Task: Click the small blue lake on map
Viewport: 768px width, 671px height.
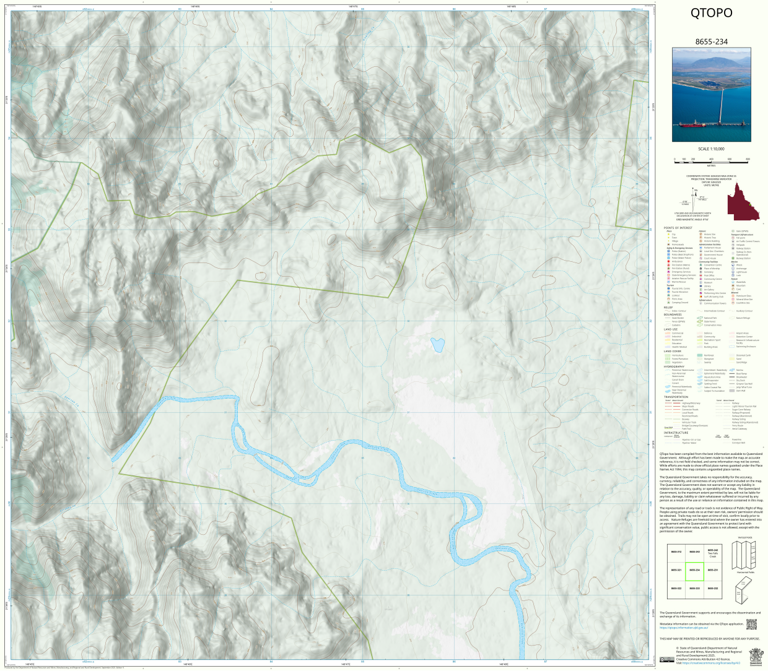Action: (437, 345)
